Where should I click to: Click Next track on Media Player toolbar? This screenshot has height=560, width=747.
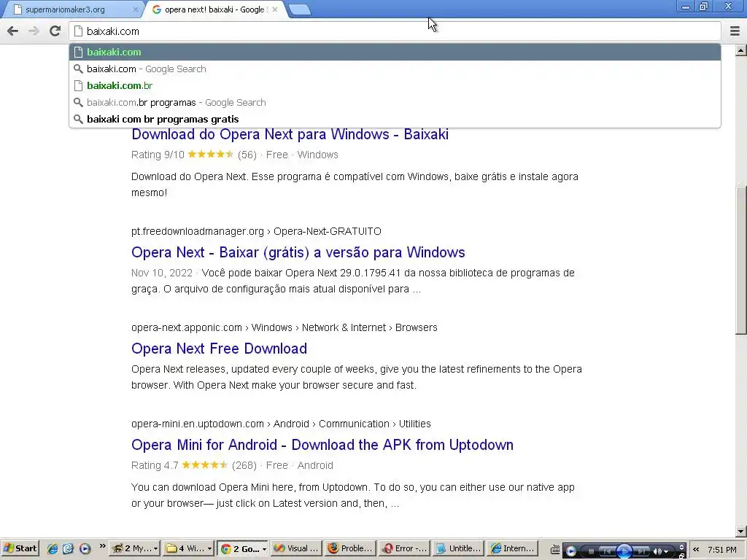point(641,551)
